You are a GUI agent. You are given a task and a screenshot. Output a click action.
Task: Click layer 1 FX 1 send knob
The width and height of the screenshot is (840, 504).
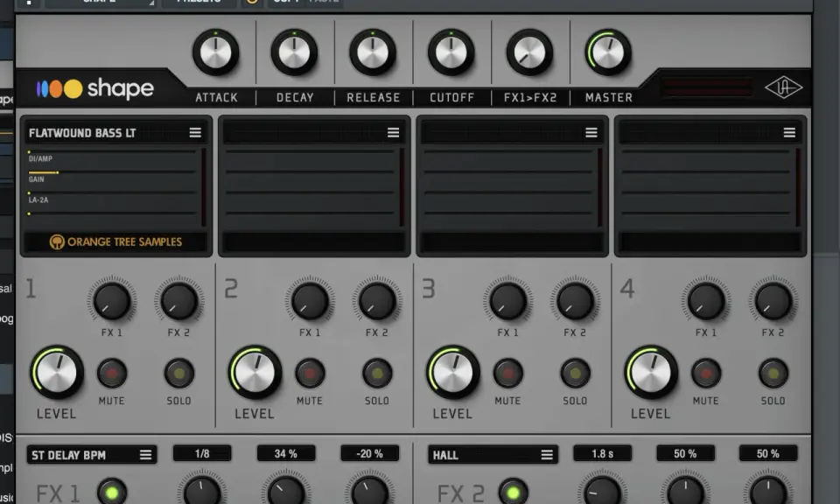(x=112, y=302)
